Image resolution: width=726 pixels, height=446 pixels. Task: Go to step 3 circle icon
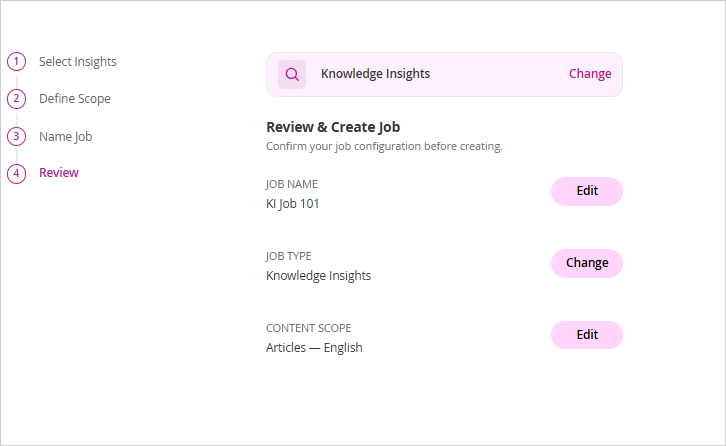pyautogui.click(x=16, y=136)
